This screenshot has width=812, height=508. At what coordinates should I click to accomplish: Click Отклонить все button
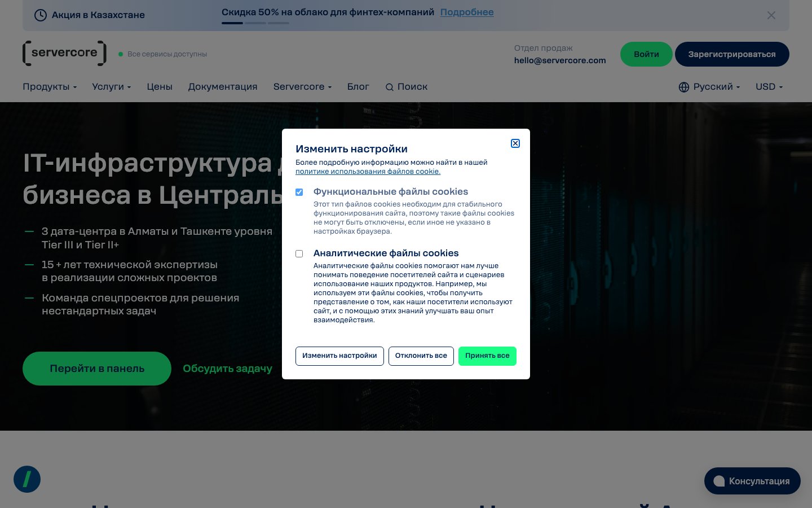point(421,356)
